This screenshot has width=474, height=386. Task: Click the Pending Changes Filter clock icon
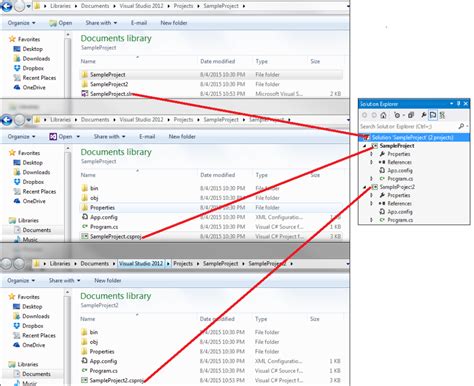click(x=397, y=115)
